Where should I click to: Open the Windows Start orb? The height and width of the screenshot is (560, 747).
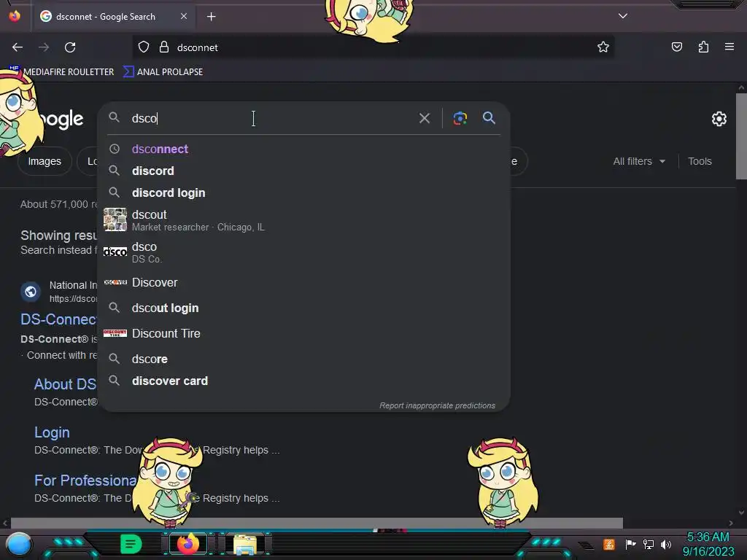(x=18, y=544)
